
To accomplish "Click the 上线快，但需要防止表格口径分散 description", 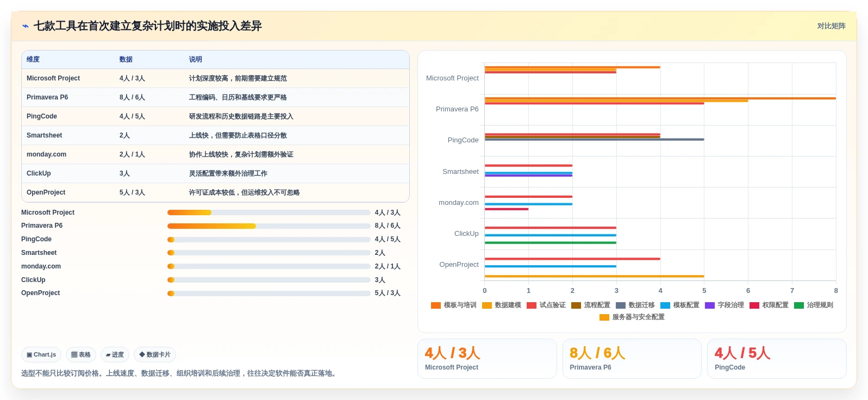I will coord(238,135).
